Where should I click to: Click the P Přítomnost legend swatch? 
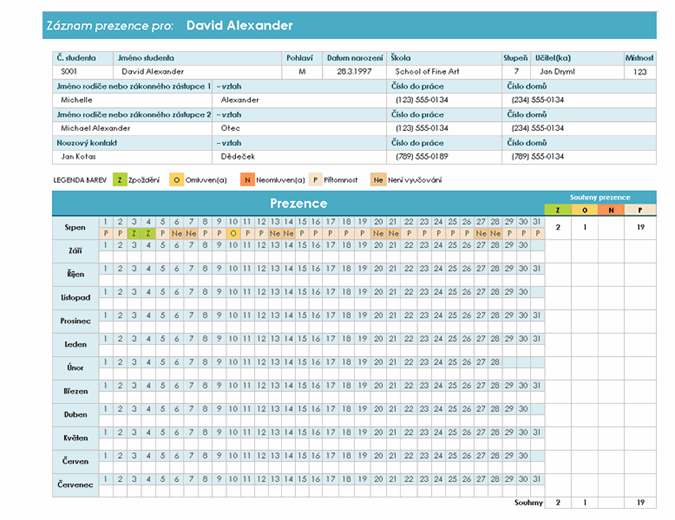[316, 180]
